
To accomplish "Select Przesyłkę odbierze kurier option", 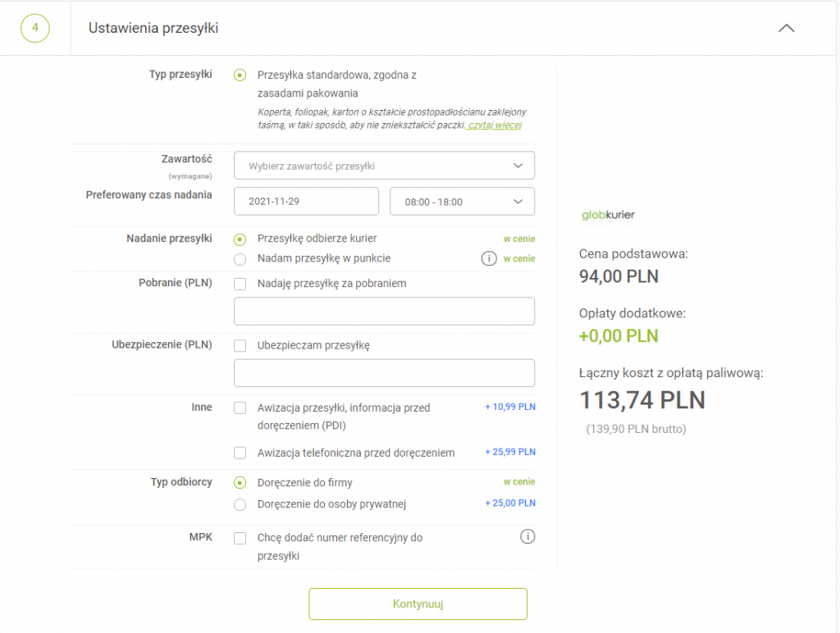I will [240, 239].
